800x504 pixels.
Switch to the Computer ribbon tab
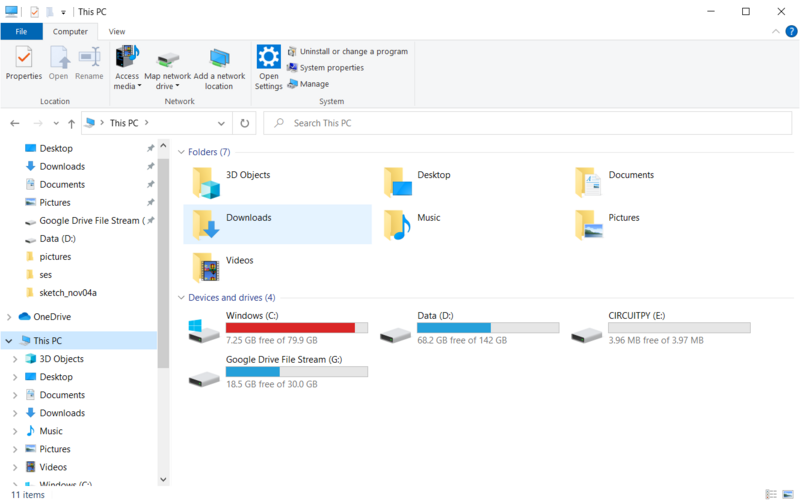tap(70, 32)
